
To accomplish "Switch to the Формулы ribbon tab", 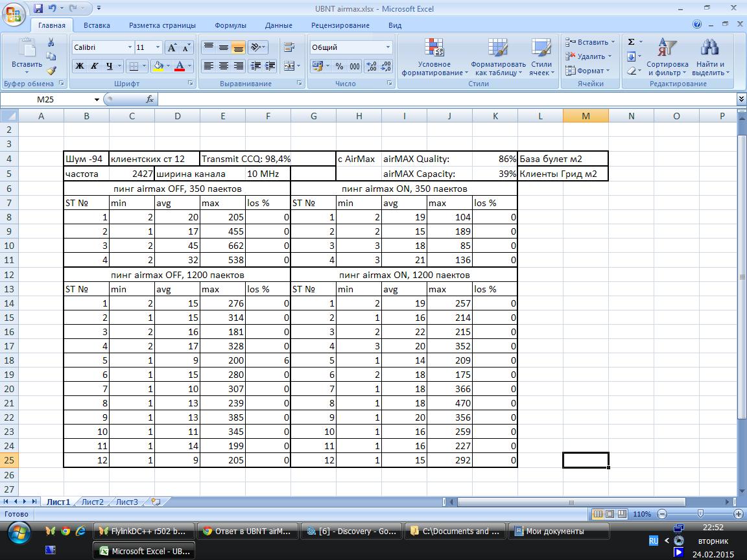I will (x=230, y=25).
